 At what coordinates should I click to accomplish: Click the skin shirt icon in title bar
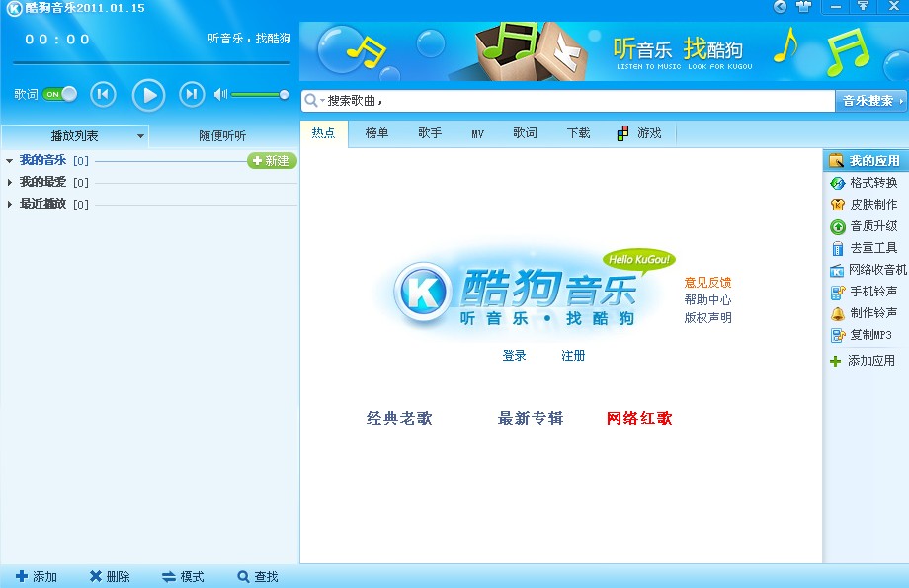coord(802,7)
